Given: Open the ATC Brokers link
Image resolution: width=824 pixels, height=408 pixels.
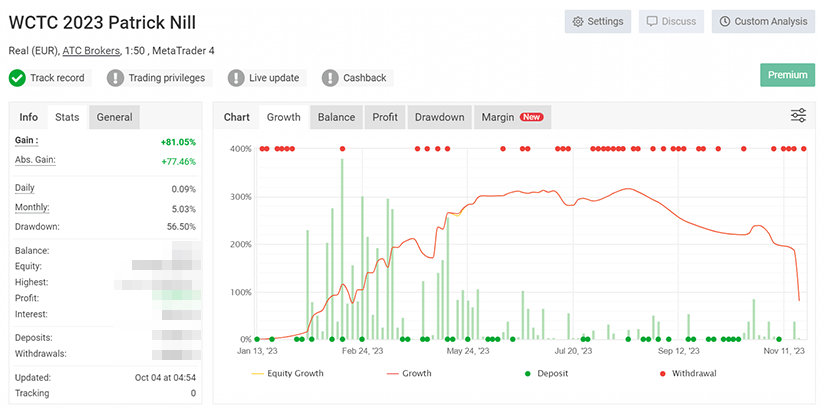Looking at the screenshot, I should point(93,50).
